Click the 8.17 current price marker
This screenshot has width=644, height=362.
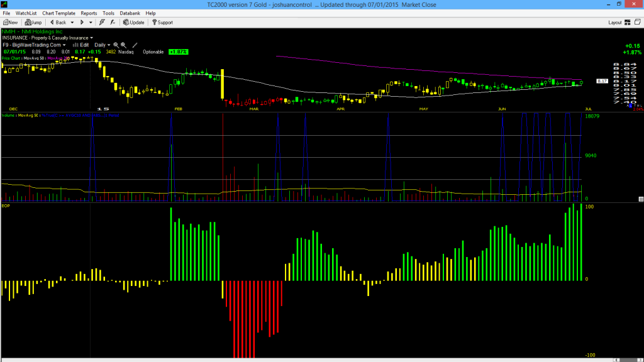click(602, 81)
